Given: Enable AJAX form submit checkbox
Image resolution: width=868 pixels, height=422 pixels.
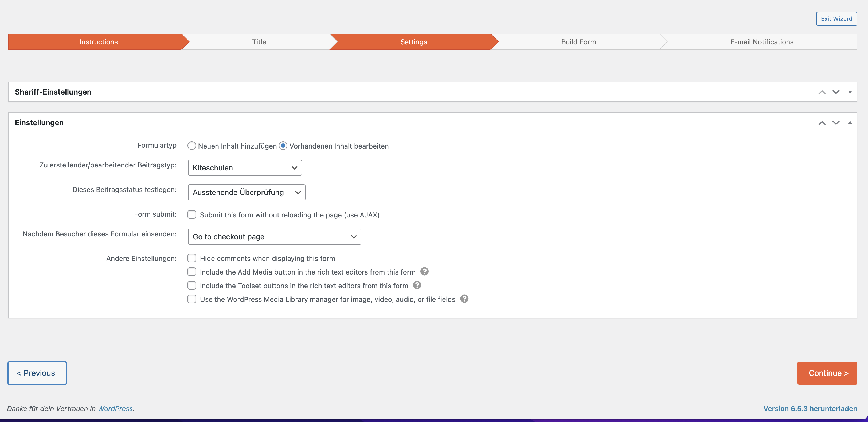Looking at the screenshot, I should click(x=192, y=215).
